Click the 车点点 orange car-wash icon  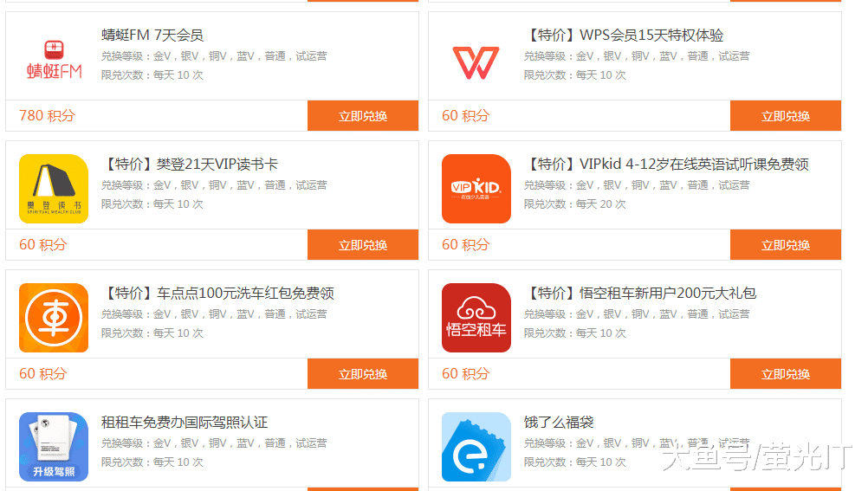tap(54, 318)
